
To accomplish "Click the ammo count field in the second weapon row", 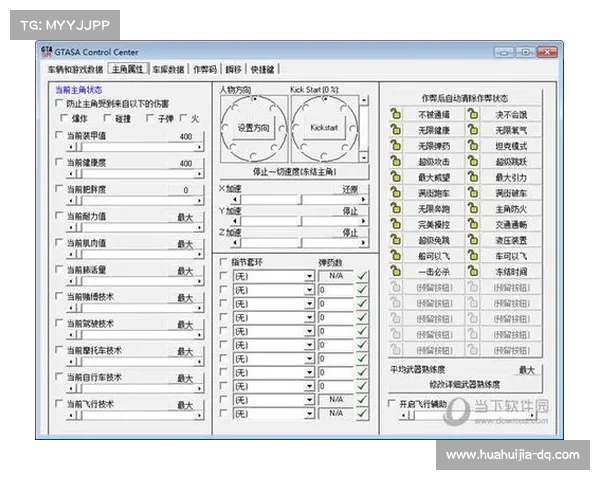I will (x=334, y=289).
